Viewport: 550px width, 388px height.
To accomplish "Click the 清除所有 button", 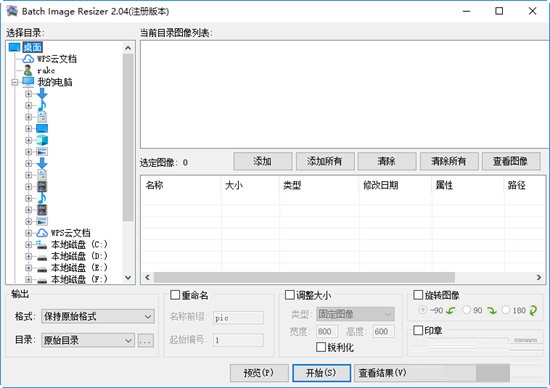I will [x=449, y=161].
